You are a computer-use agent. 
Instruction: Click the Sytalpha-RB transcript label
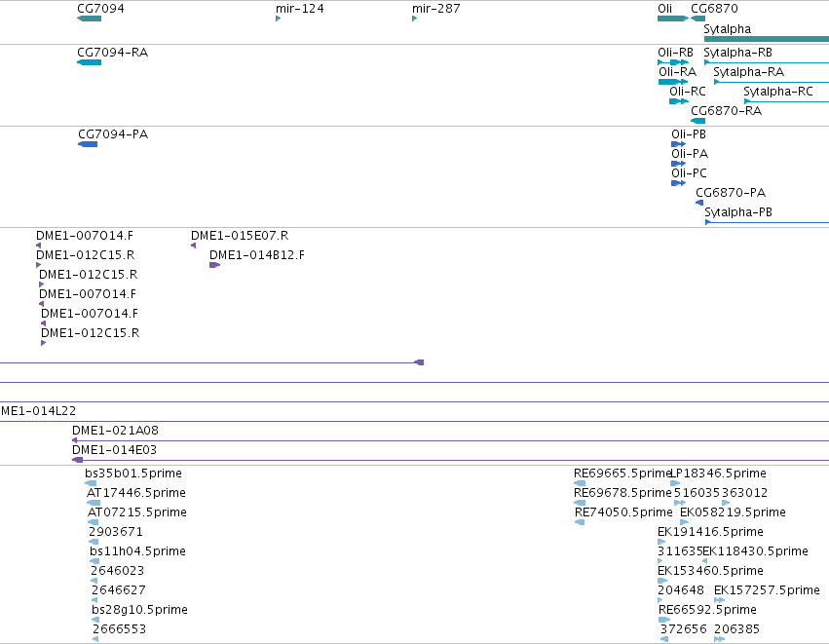737,53
